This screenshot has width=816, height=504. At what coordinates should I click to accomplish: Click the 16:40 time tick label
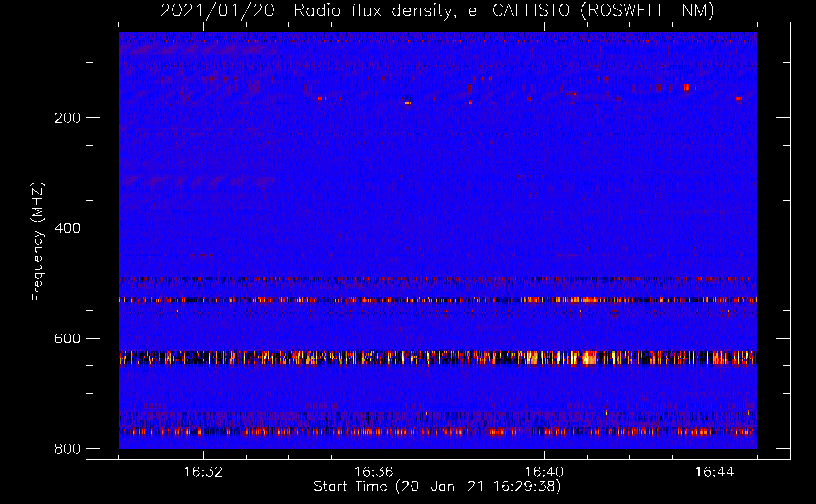(544, 472)
